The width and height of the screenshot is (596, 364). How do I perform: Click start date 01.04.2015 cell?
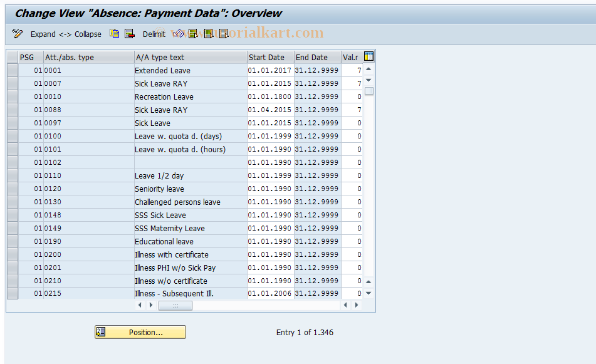coord(270,110)
